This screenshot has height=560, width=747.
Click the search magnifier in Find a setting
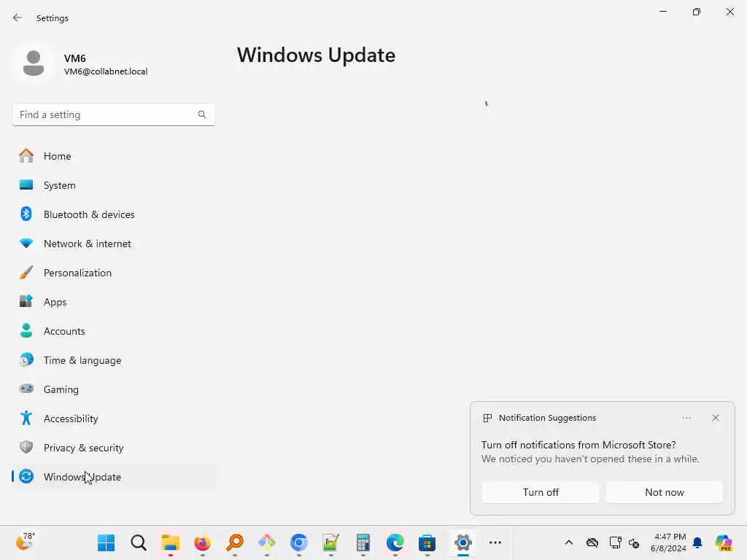(x=202, y=114)
